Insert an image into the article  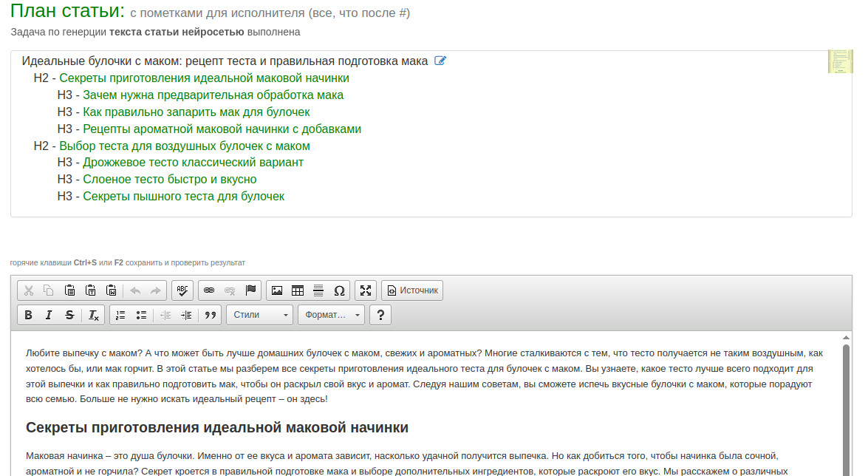click(277, 290)
